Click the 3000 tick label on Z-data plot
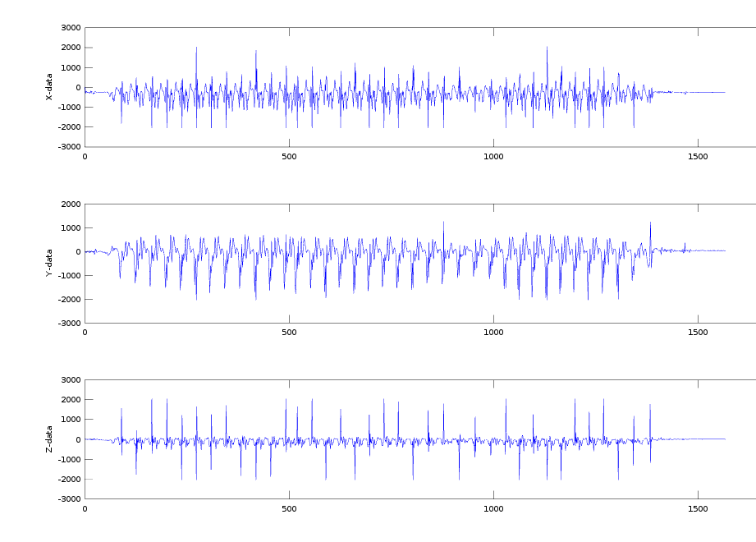The height and width of the screenshot is (542, 756). click(x=71, y=380)
